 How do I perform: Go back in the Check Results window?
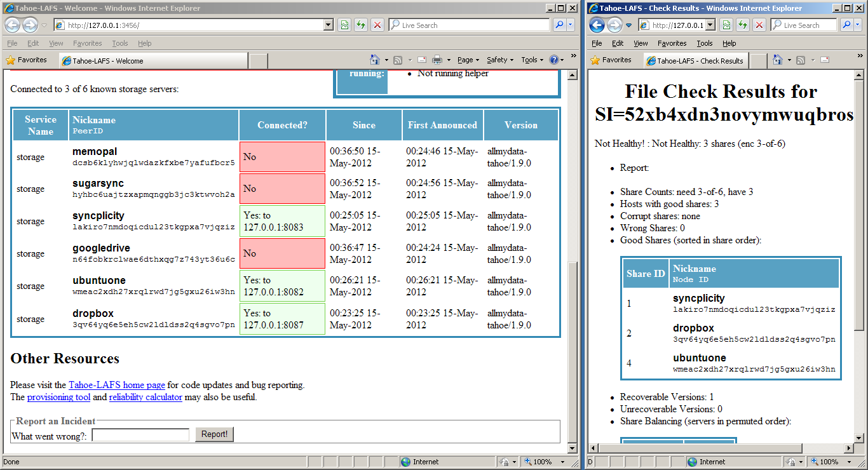click(x=597, y=25)
